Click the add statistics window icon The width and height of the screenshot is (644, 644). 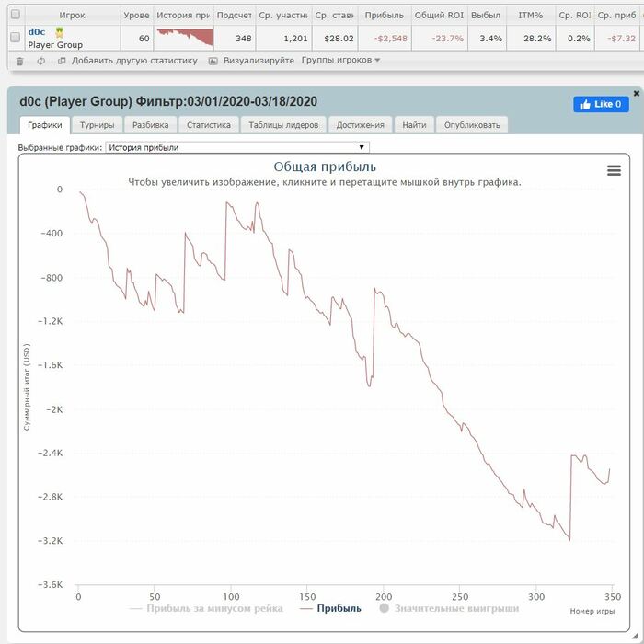62,61
